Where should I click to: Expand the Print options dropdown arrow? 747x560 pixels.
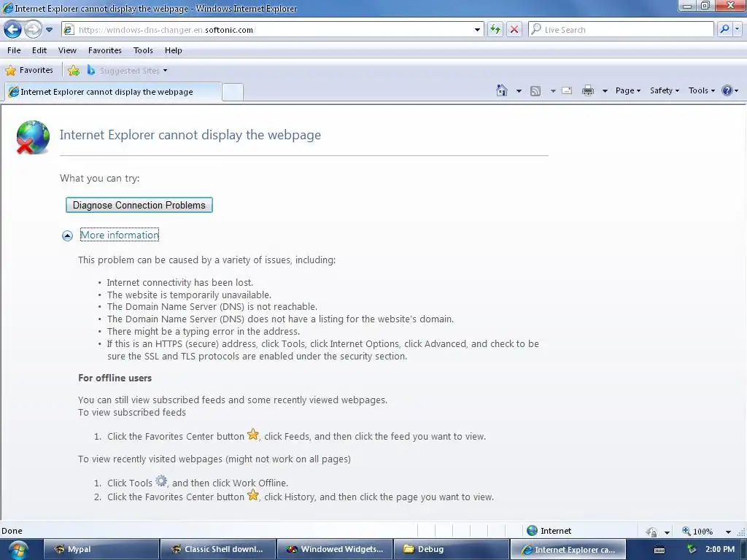point(605,91)
